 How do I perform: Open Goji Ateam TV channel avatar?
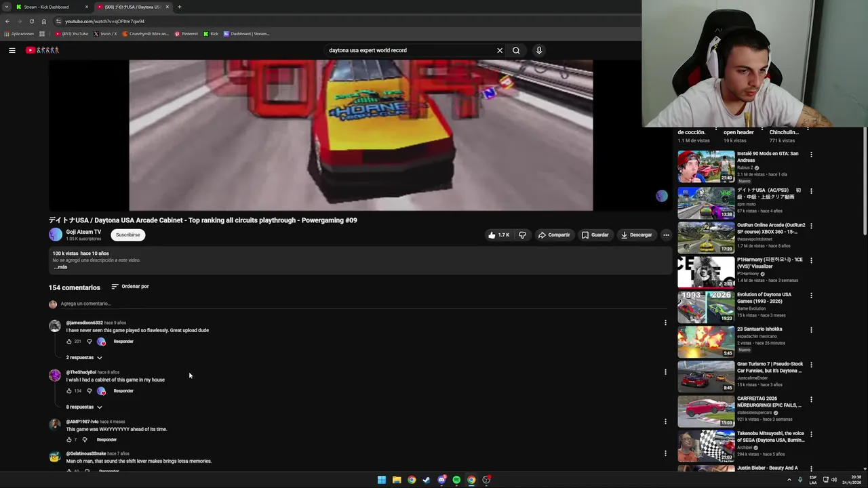[56, 235]
